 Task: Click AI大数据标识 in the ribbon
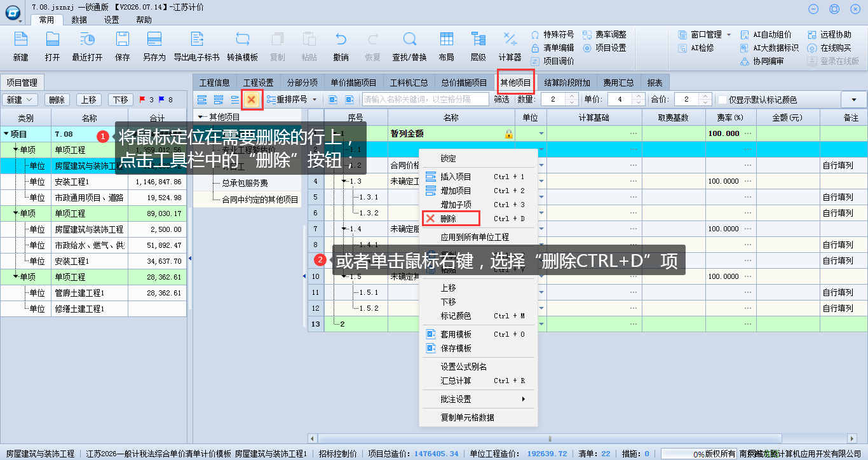tap(770, 48)
